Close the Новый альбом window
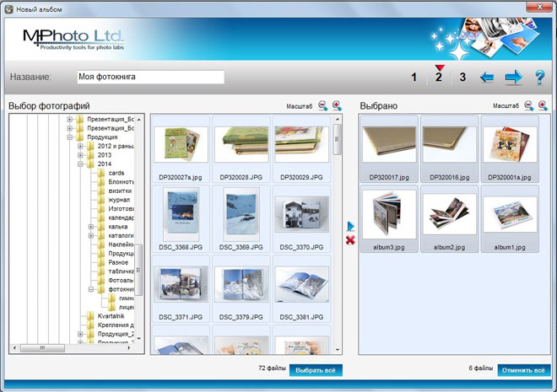This screenshot has width=557, height=392. (539, 7)
